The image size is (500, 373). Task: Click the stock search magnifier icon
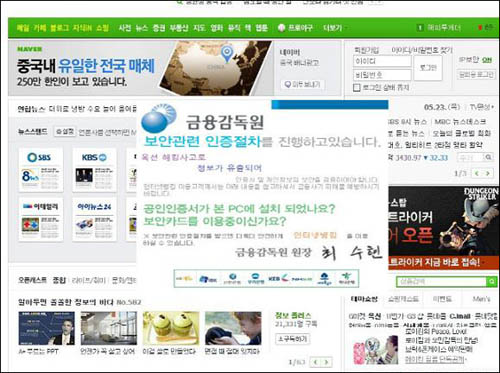488,157
